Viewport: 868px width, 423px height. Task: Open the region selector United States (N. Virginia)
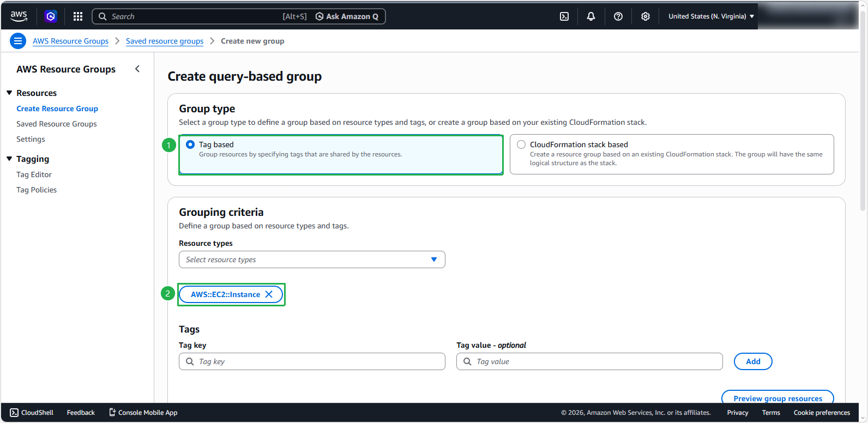tap(711, 16)
